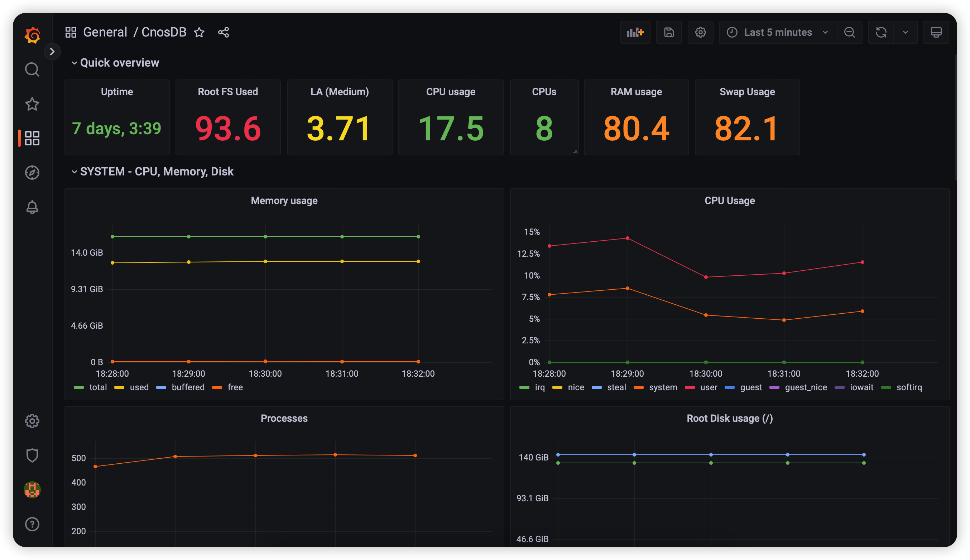Open the Dashboards section in the sidebar
Viewport: 970px width, 560px height.
click(32, 139)
